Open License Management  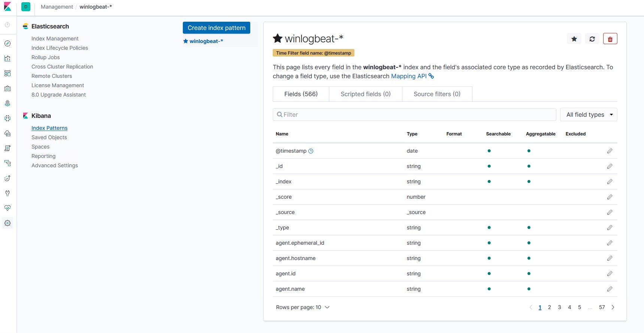[58, 85]
